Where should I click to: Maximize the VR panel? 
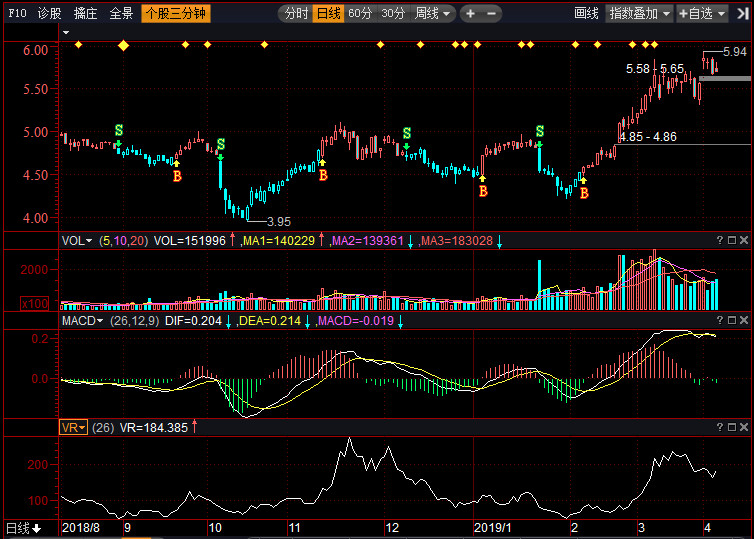click(x=732, y=426)
